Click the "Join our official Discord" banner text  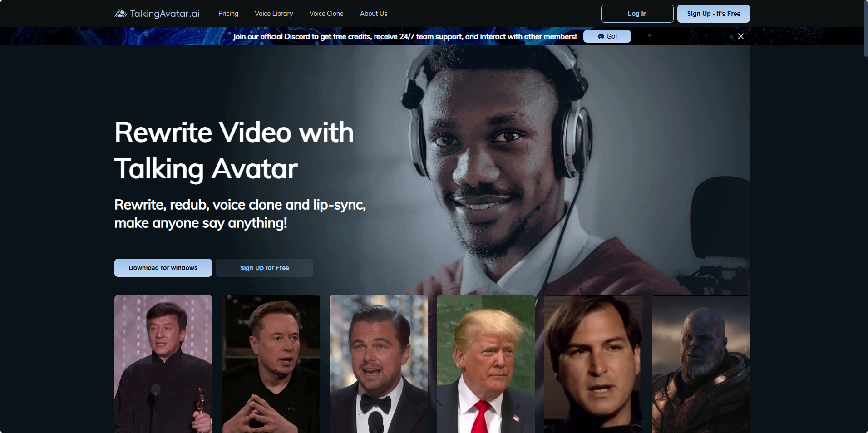pos(405,36)
